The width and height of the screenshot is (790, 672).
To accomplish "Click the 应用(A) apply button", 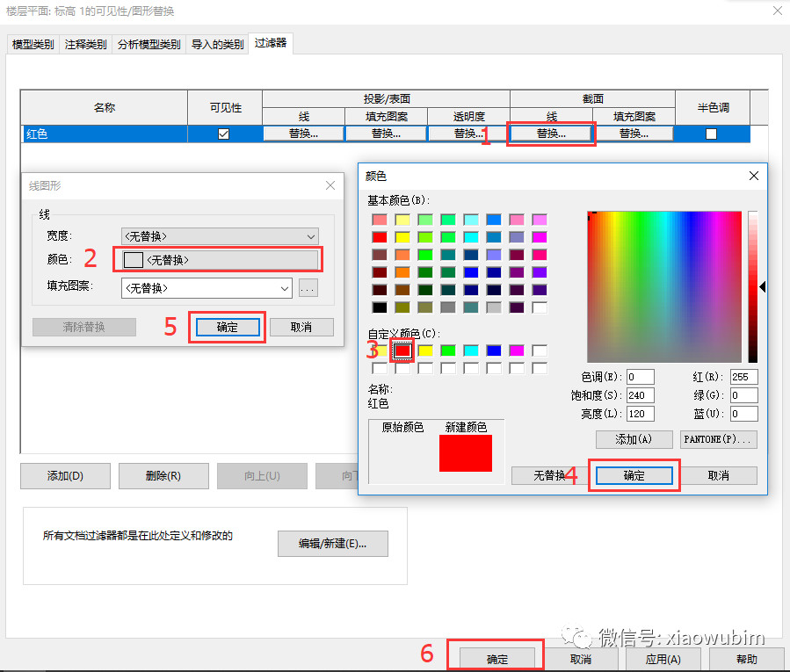I will click(663, 659).
